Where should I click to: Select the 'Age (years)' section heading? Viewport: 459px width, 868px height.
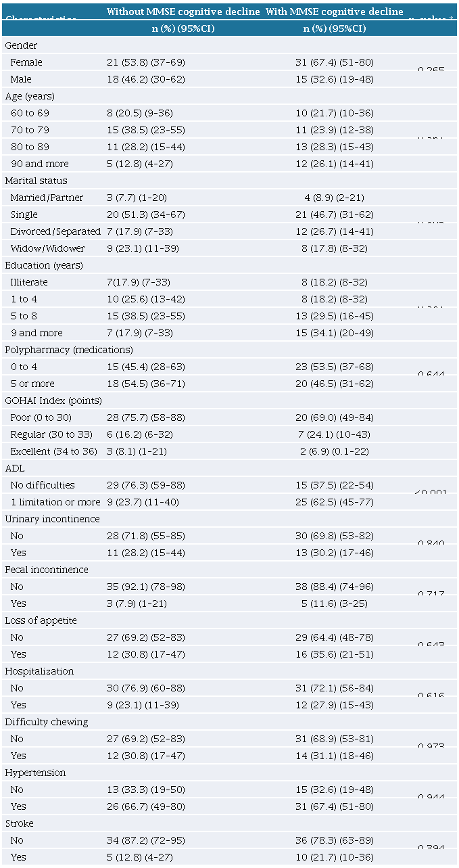tap(30, 96)
